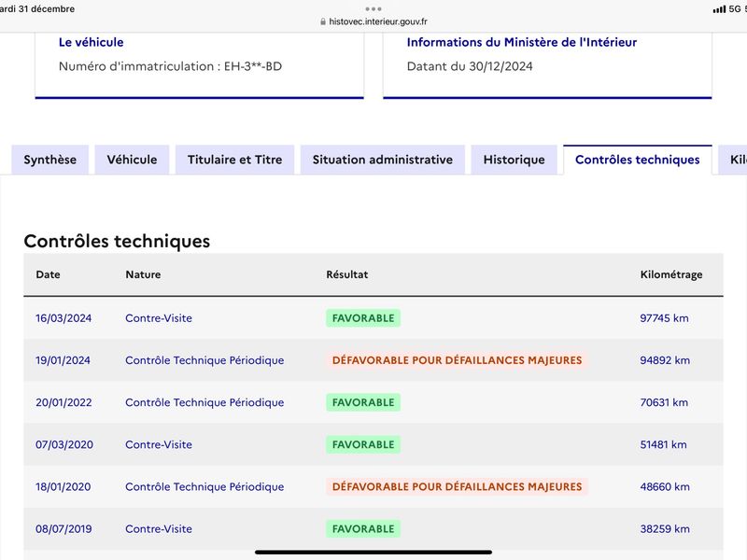Click the DÉFAVORABLE badge for 18/01/2020
Image resolution: width=747 pixels, height=560 pixels.
point(457,486)
